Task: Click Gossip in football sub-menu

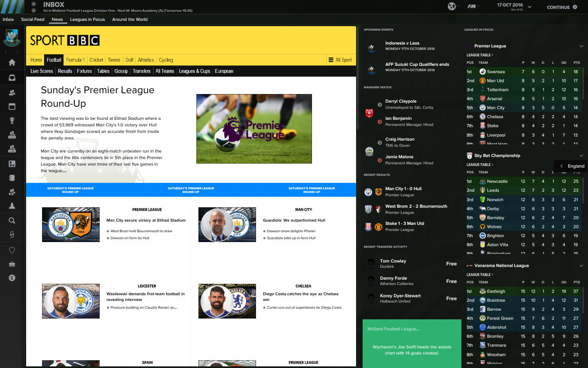Action: pos(121,71)
